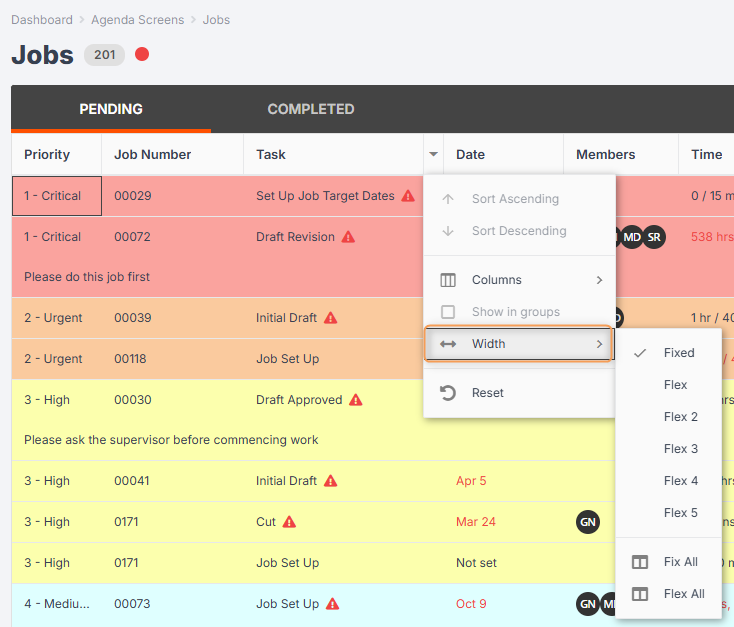Click the Flex All columns icon
This screenshot has width=734, height=627.
(640, 594)
